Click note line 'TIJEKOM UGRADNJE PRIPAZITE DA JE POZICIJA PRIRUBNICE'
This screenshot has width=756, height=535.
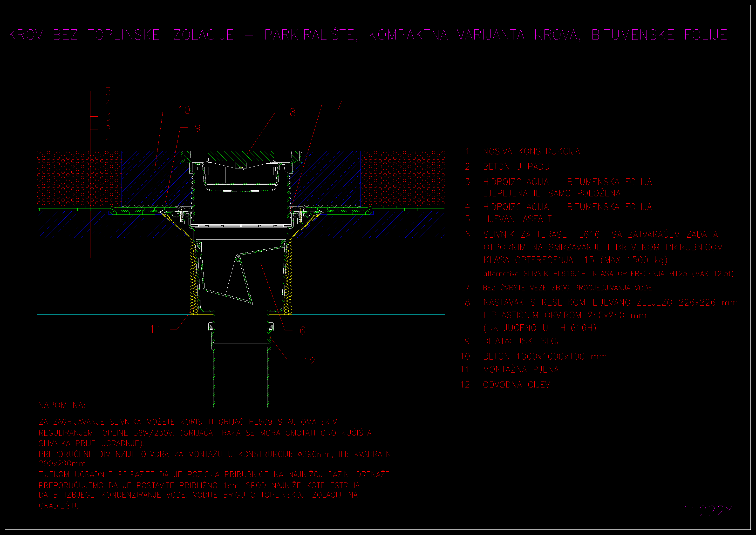pos(216,474)
